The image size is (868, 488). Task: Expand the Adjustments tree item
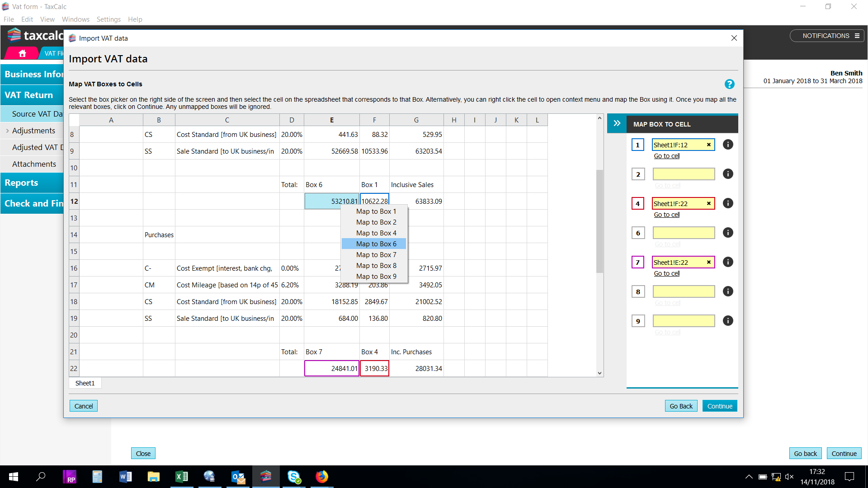pos(7,131)
